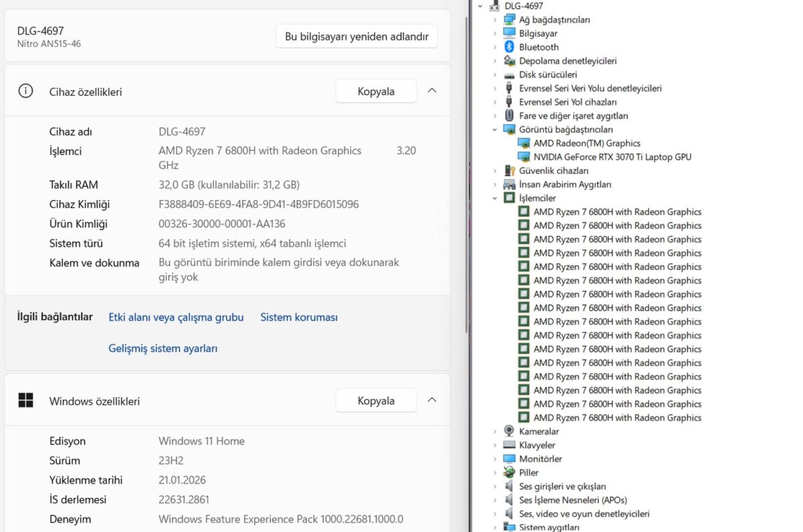The height and width of the screenshot is (532, 803).
Task: Click the Depolama denetleyicileri icon
Action: (x=509, y=60)
